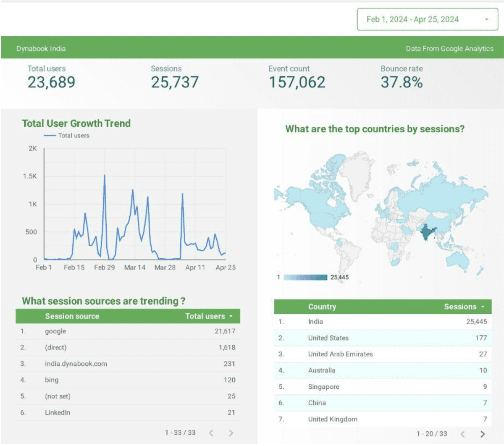
Task: Click the Country column header
Action: click(x=322, y=307)
